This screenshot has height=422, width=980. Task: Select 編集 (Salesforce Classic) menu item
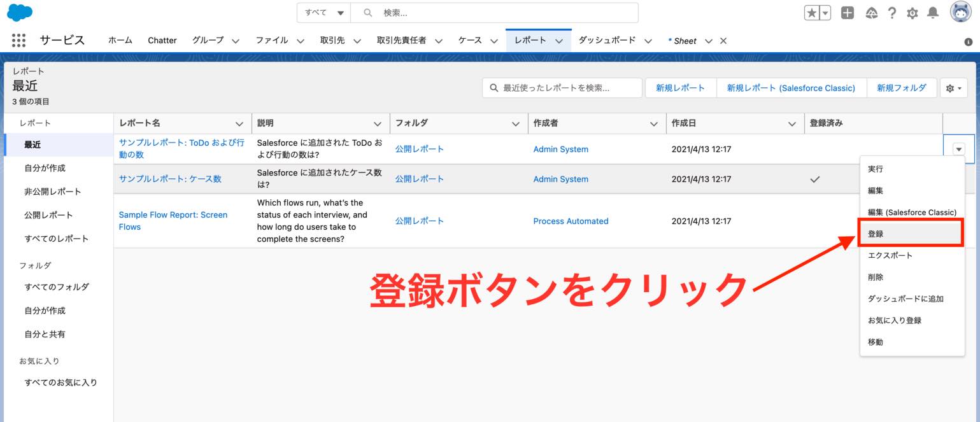912,212
